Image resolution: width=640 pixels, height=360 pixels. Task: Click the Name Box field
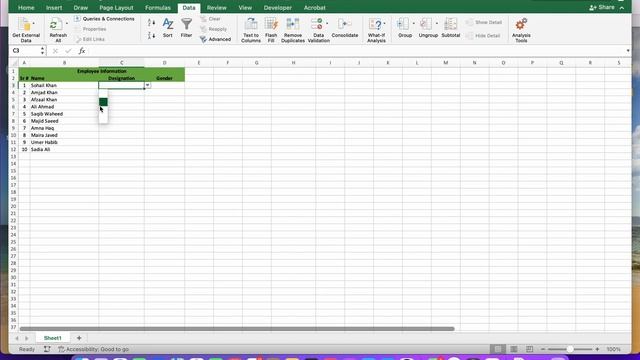click(x=25, y=51)
